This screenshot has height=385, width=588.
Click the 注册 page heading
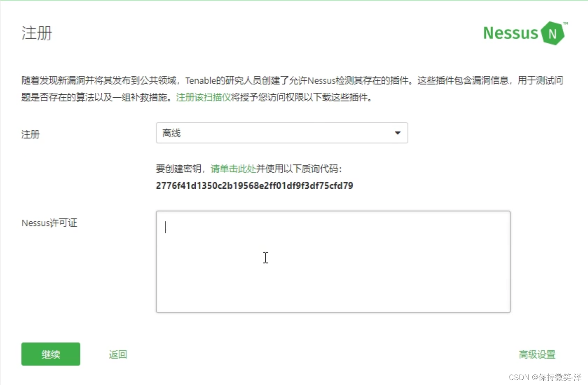pyautogui.click(x=37, y=33)
